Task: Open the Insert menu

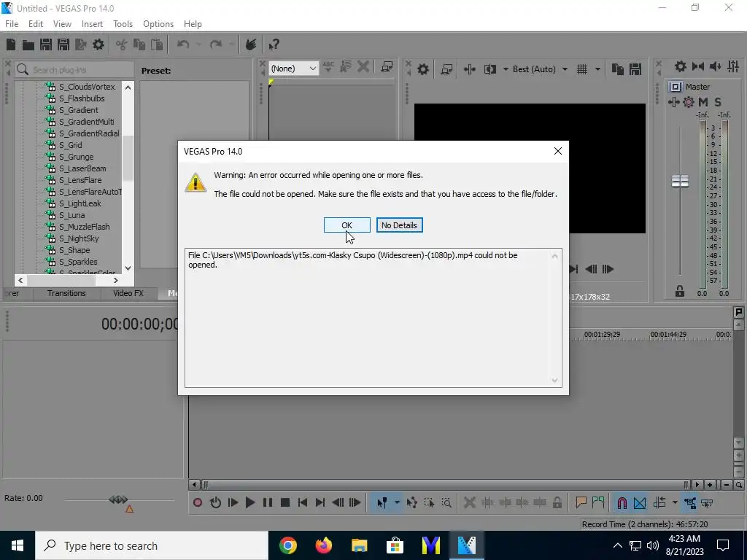Action: (92, 24)
